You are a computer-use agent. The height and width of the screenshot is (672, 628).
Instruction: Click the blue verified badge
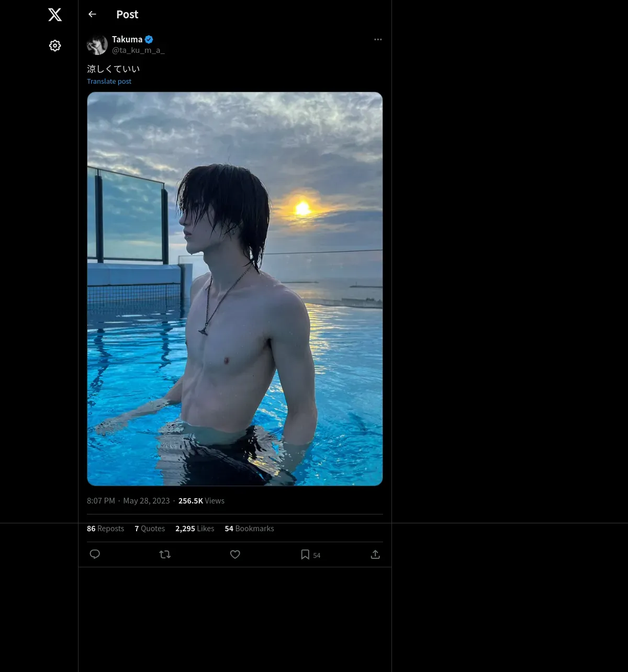point(149,39)
